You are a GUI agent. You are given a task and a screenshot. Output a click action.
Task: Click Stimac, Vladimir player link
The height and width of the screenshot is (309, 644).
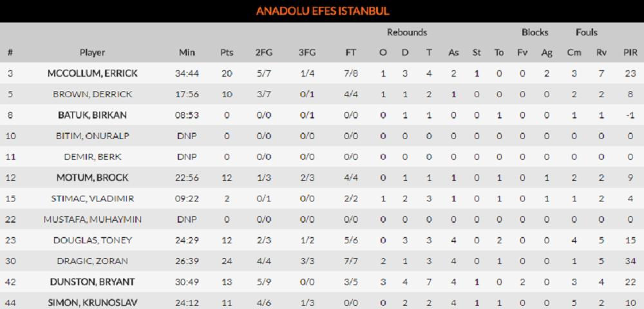(92, 199)
